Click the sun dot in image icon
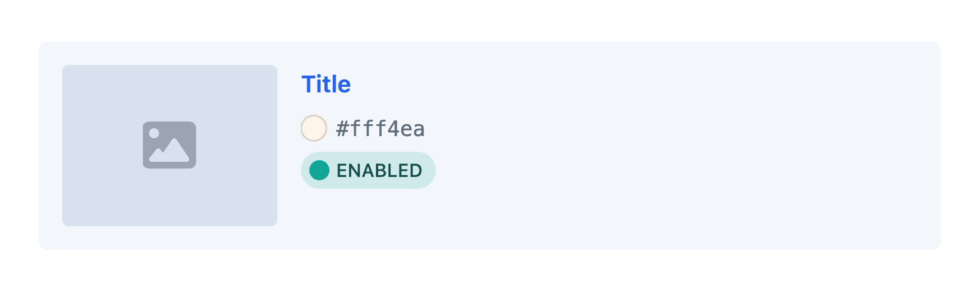980x294 pixels. coord(154,133)
